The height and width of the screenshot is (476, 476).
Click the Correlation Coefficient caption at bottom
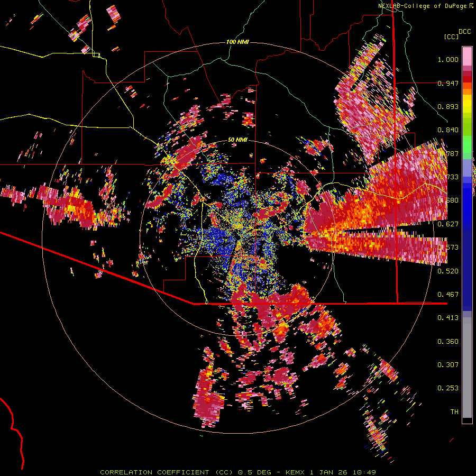(x=238, y=472)
